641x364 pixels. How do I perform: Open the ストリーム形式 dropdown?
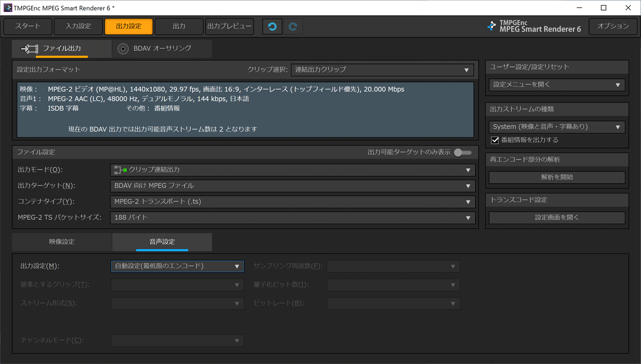[x=177, y=303]
